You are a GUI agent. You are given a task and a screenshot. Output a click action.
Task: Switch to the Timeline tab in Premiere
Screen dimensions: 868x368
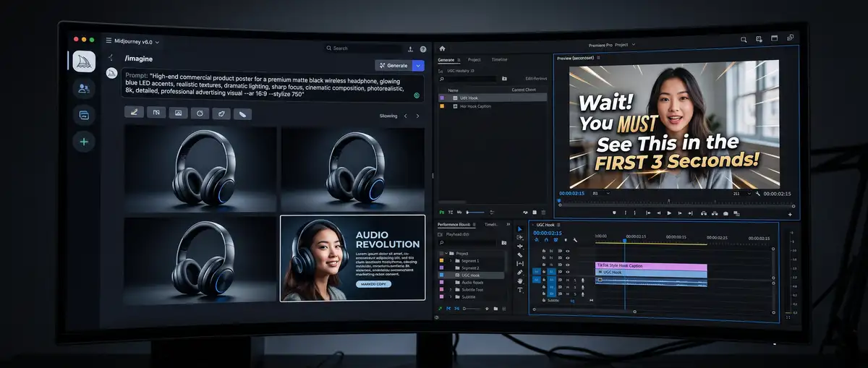point(500,59)
